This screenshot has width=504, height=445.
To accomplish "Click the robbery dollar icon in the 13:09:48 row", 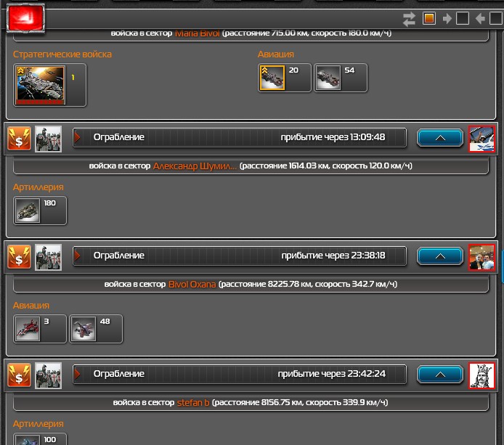I will coord(20,139).
